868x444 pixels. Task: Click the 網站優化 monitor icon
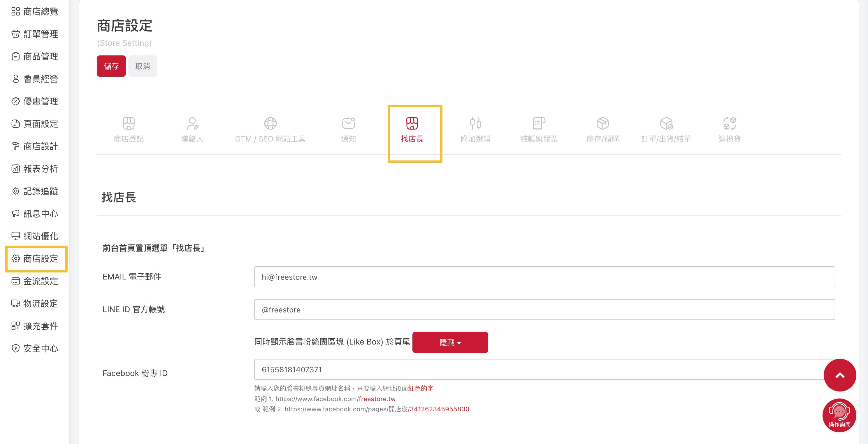pos(15,236)
